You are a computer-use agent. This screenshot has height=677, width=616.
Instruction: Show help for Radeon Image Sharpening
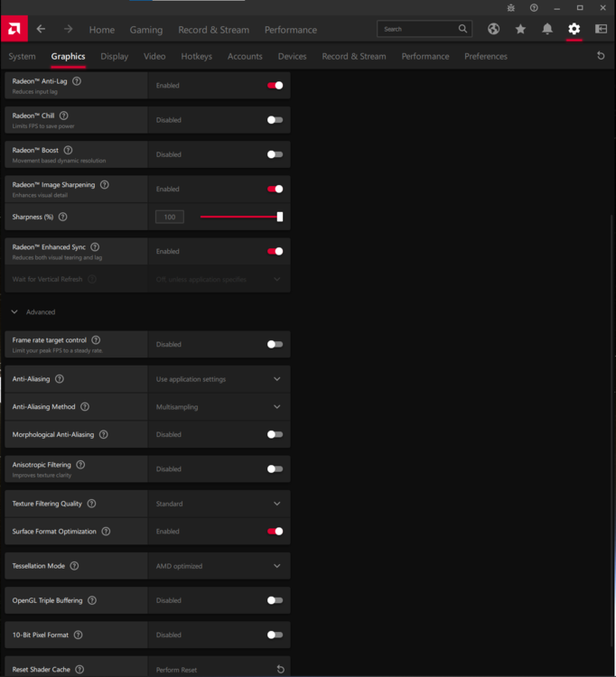pyautogui.click(x=105, y=185)
